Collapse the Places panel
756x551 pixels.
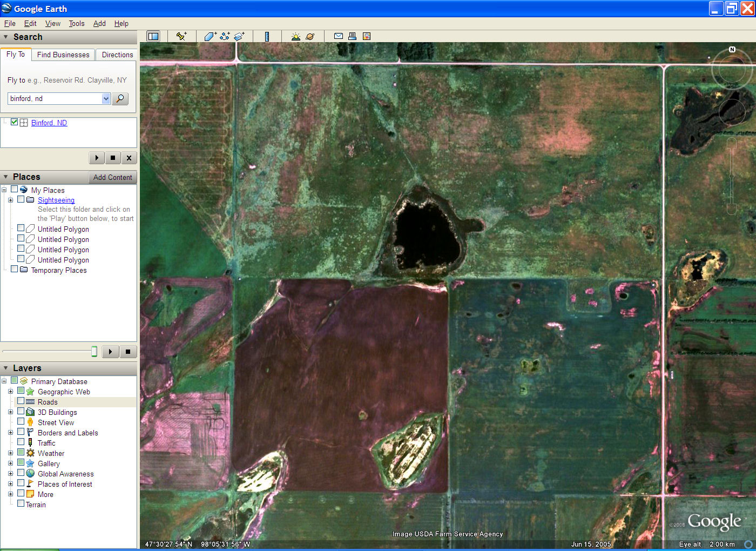tap(6, 177)
